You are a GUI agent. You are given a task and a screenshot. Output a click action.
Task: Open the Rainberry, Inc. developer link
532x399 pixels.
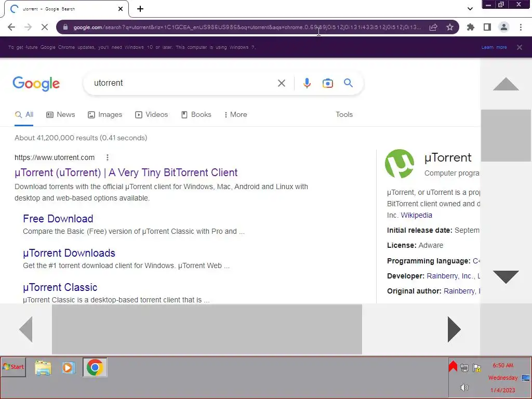[450, 276]
